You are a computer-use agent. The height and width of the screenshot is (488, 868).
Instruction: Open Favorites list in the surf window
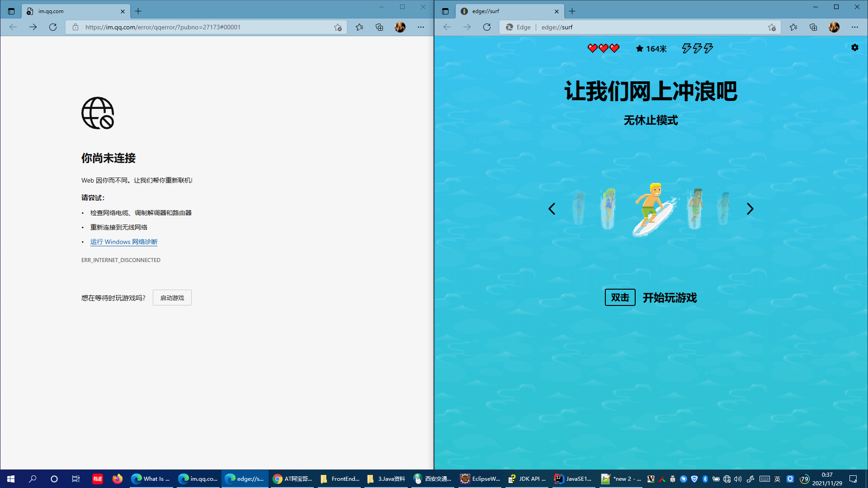pos(793,27)
